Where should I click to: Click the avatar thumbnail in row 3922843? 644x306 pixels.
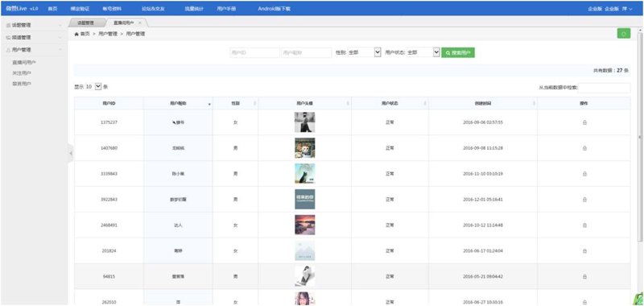point(305,199)
